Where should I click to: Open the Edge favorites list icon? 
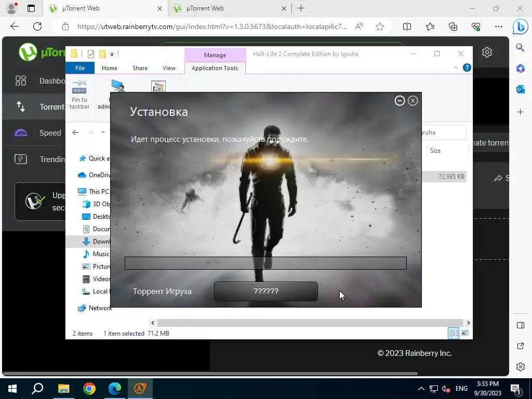(430, 26)
